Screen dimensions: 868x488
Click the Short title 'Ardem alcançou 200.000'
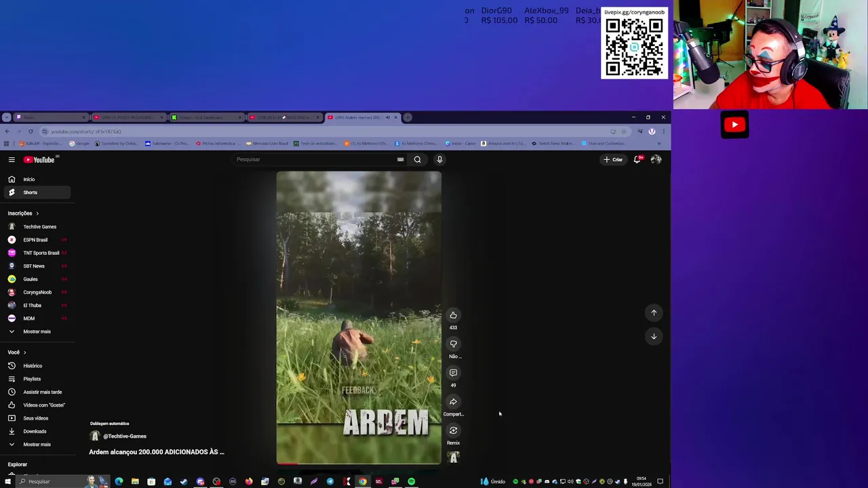(156, 452)
